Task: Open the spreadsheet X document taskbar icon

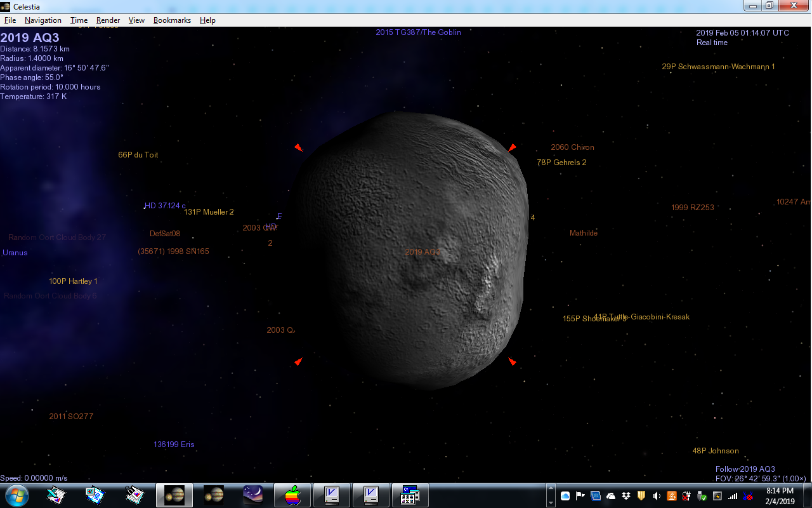Action: coord(56,495)
